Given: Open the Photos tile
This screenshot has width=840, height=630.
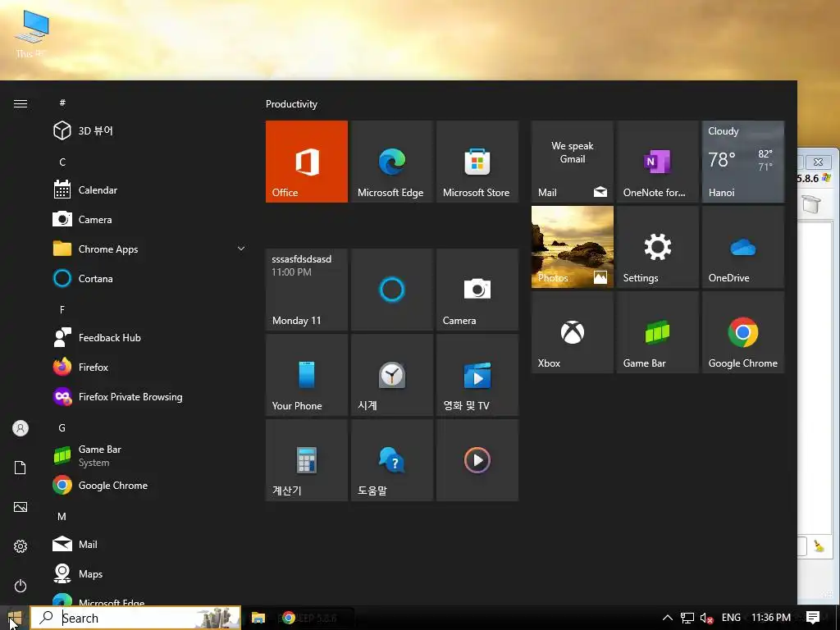Looking at the screenshot, I should point(572,246).
